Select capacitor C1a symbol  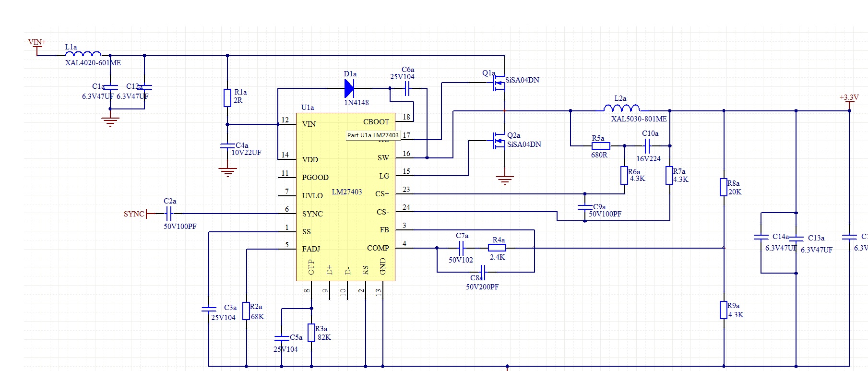click(x=110, y=87)
